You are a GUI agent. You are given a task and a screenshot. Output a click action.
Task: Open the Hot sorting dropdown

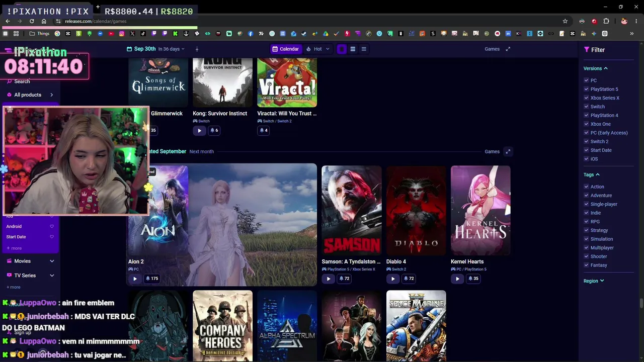coord(317,49)
